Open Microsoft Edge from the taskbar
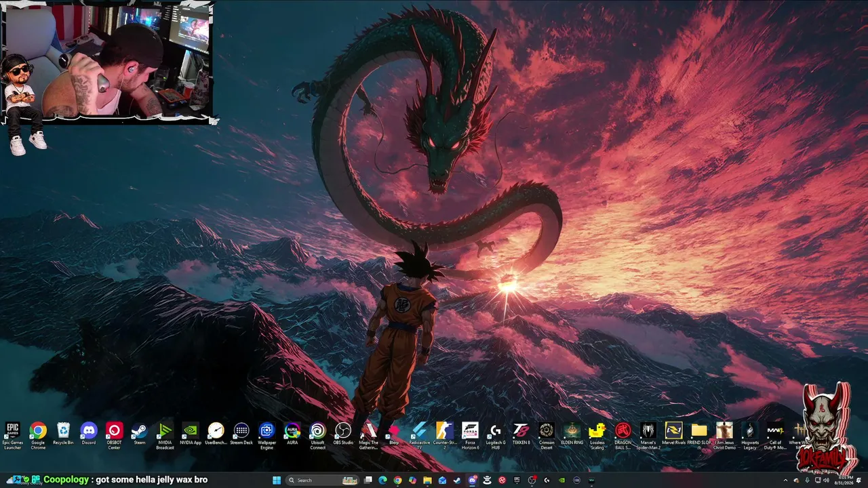This screenshot has height=488, width=868. (382, 481)
